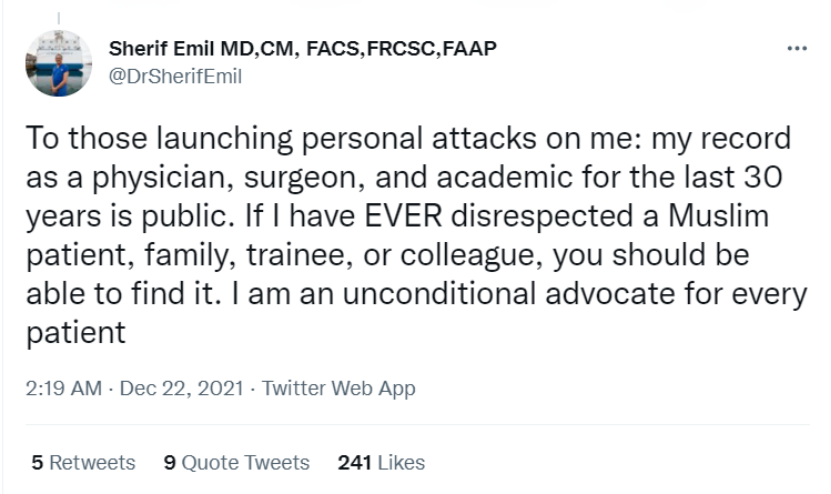Click the last word 'patient' ending the tweet
This screenshot has width=831, height=494.
click(76, 331)
